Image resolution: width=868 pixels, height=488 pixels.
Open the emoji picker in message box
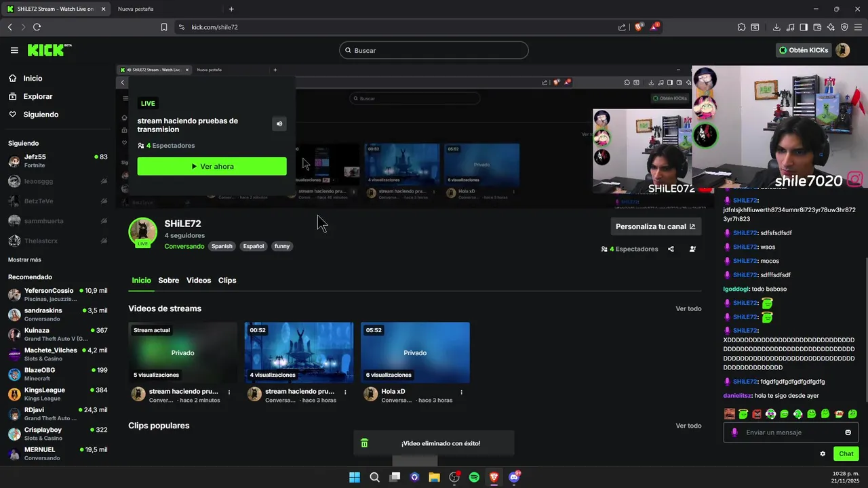click(x=848, y=432)
